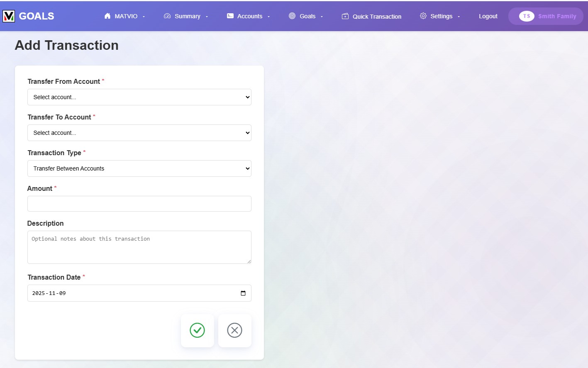Click the Goals target icon

pos(292,16)
